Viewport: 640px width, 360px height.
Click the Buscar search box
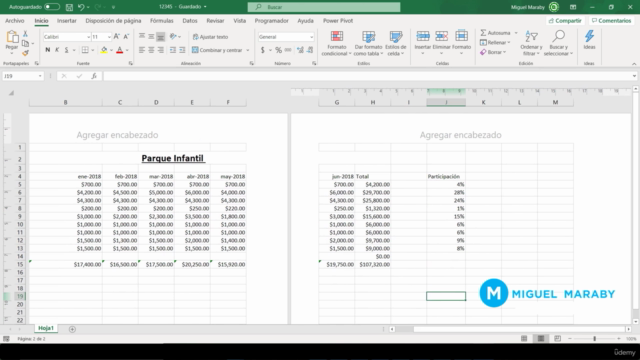[324, 7]
